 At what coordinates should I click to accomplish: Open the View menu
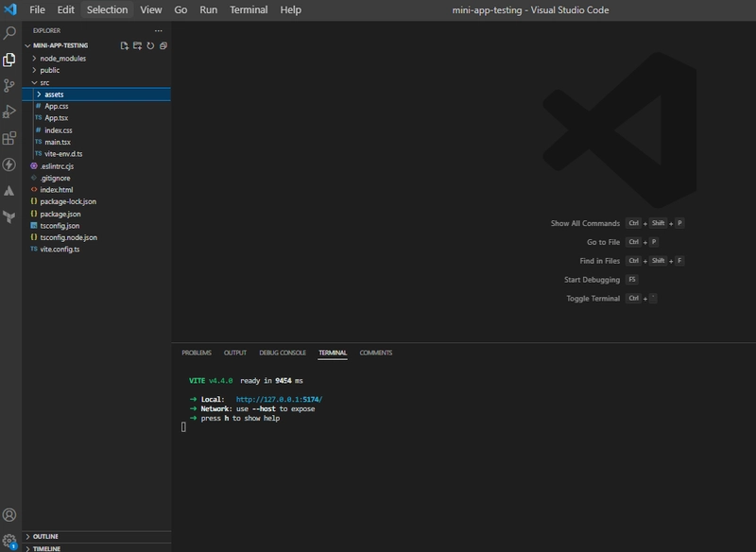pyautogui.click(x=151, y=9)
